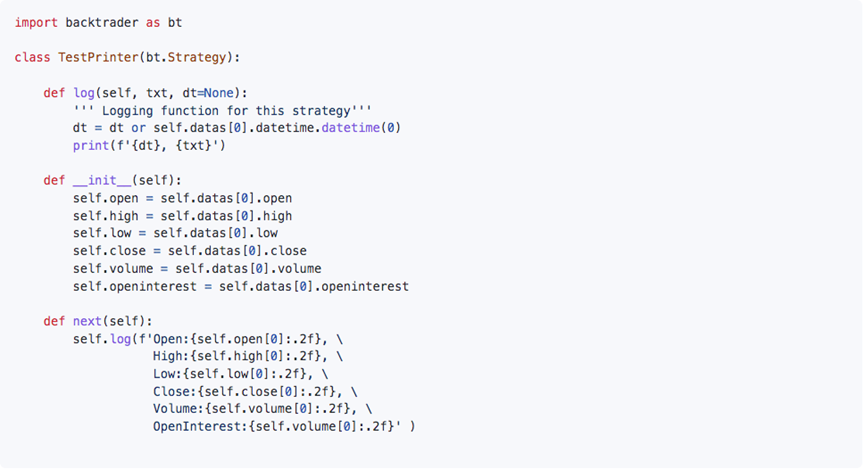Click the self.high assignment line

coord(183,216)
